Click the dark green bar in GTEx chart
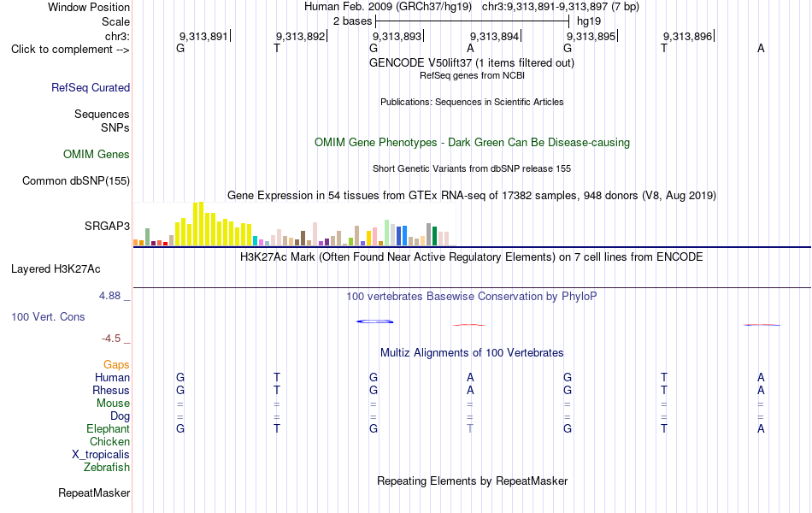 [x=434, y=236]
